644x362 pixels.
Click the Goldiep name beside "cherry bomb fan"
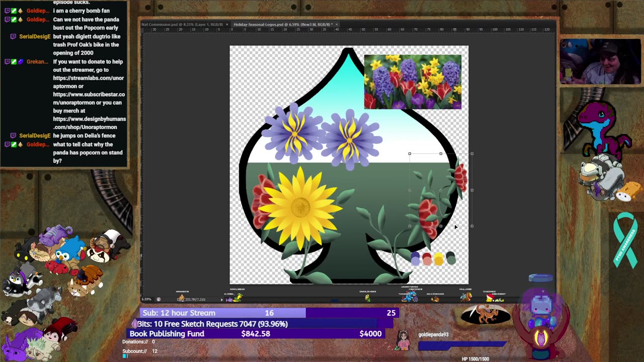[38, 11]
